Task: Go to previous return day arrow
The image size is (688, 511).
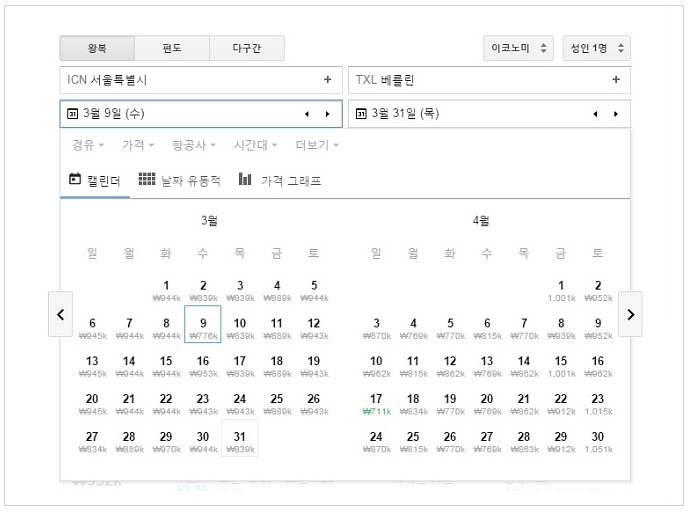Action: click(595, 114)
